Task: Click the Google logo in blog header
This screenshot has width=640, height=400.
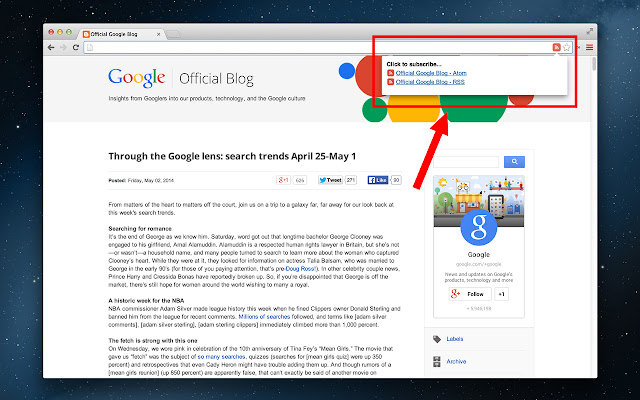Action: 137,78
